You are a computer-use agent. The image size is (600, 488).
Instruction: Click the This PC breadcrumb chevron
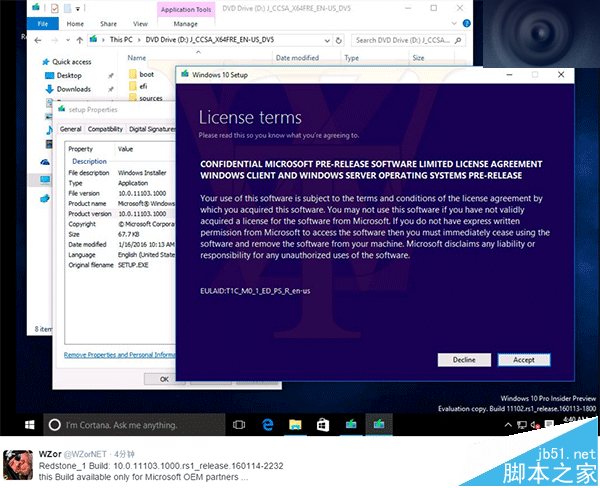pyautogui.click(x=138, y=40)
